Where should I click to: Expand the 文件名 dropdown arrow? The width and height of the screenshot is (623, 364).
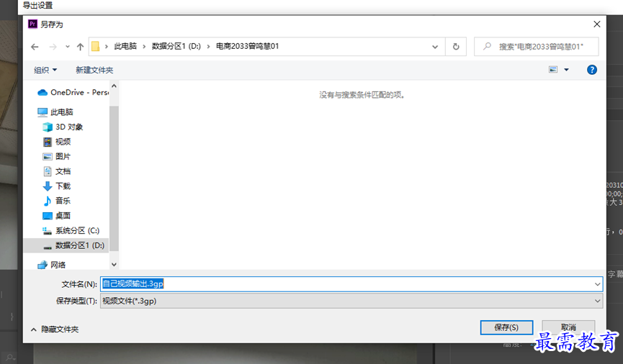(x=597, y=284)
